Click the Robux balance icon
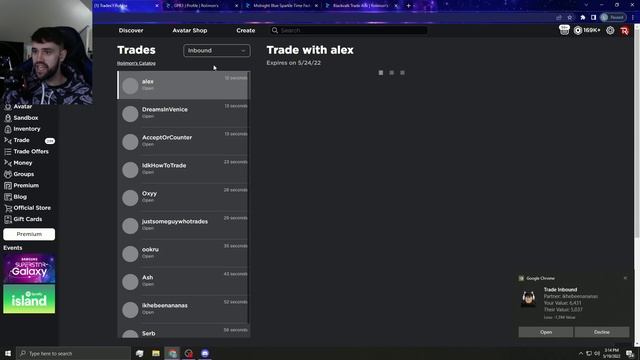The height and width of the screenshot is (360, 640). click(578, 30)
